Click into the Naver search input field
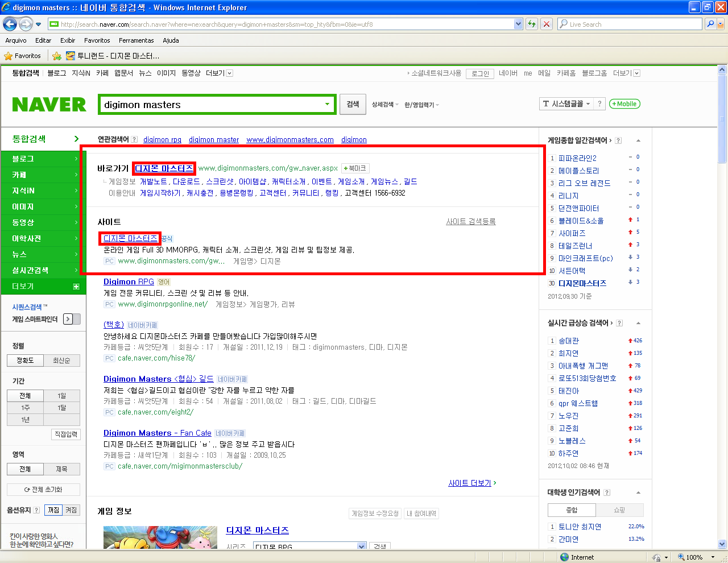 tap(210, 105)
